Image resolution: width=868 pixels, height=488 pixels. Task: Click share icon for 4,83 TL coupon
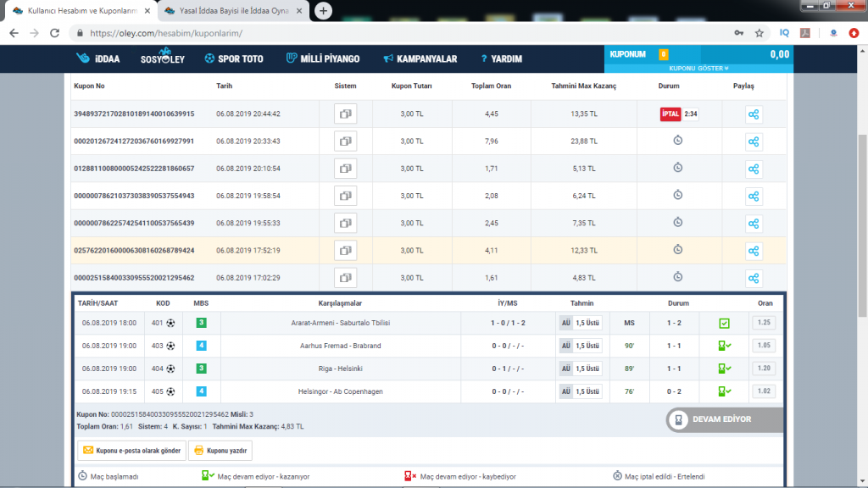[754, 278]
